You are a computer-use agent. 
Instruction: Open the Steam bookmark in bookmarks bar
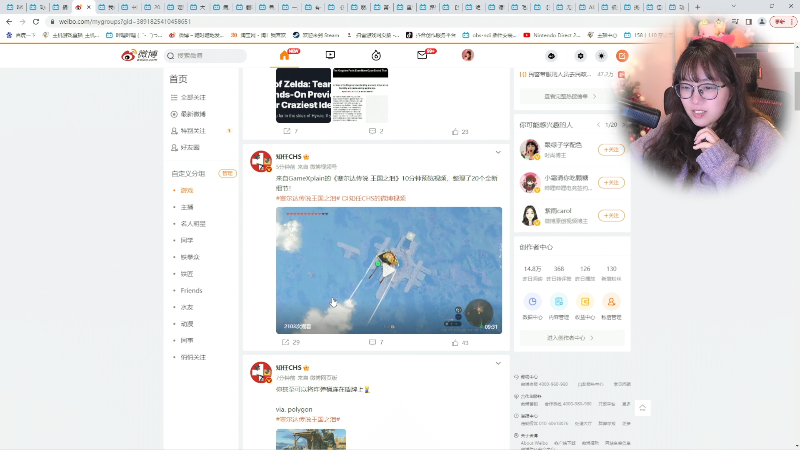(x=316, y=35)
